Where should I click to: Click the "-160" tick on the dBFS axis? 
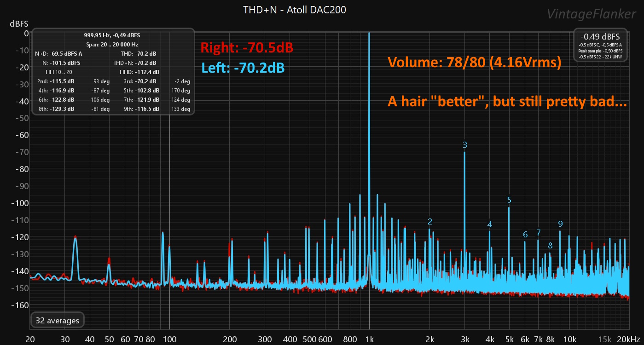point(20,305)
